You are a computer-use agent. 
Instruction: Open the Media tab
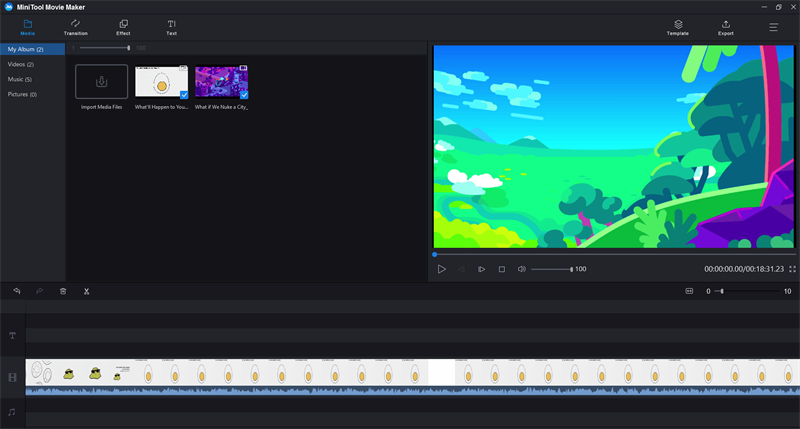point(28,27)
